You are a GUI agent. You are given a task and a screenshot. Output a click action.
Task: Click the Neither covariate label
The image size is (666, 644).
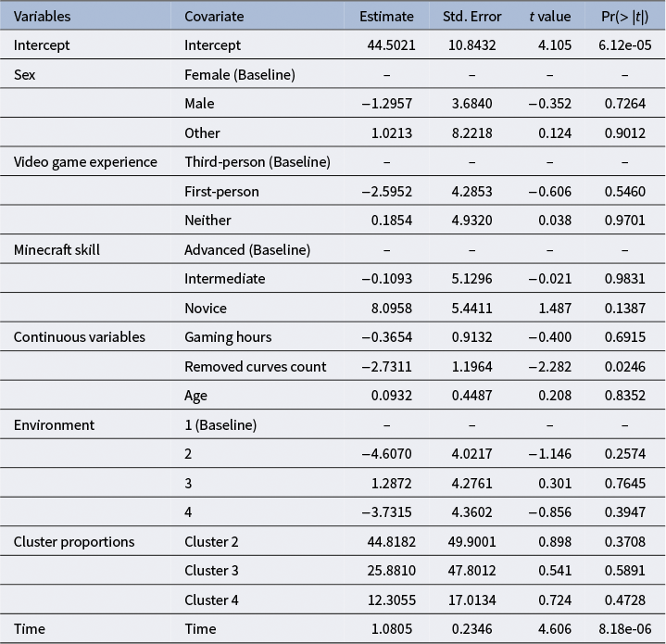pyautogui.click(x=207, y=221)
